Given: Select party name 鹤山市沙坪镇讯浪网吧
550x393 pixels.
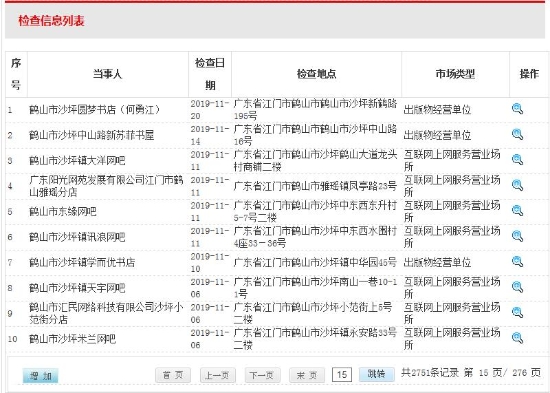Looking at the screenshot, I should coord(77,237).
